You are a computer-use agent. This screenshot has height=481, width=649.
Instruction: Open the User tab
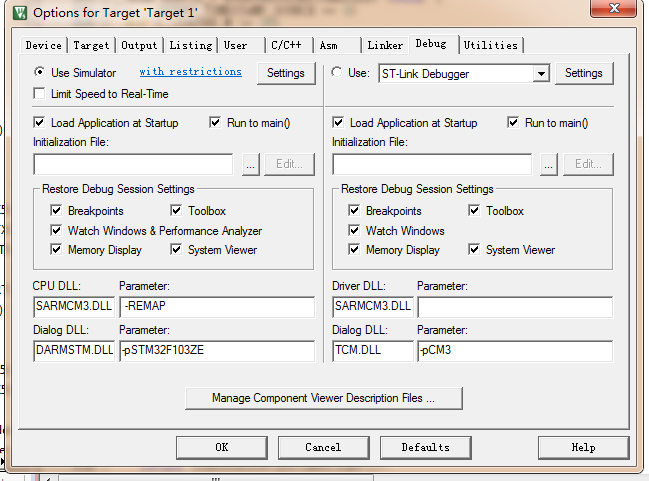[241, 45]
